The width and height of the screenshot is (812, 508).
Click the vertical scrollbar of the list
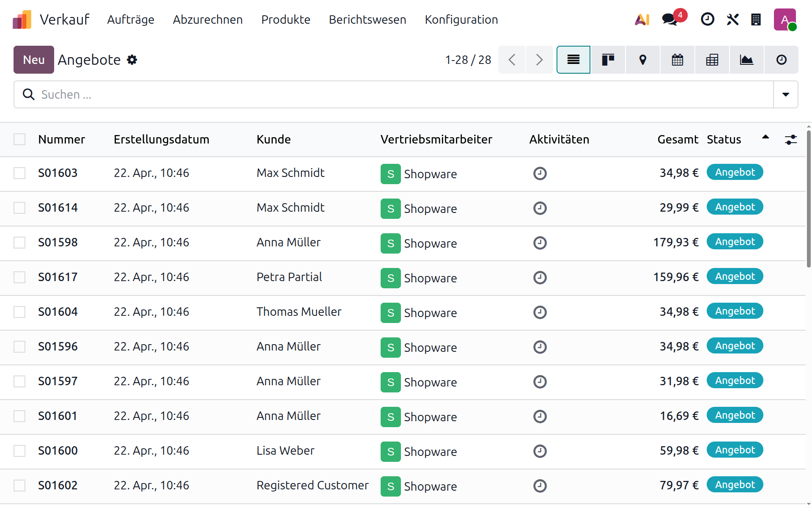click(809, 199)
